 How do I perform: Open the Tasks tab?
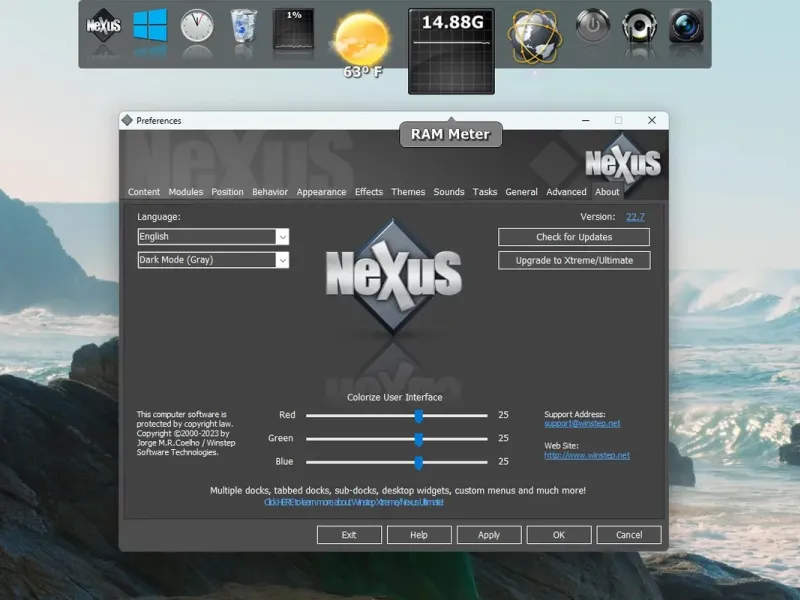[x=485, y=192]
